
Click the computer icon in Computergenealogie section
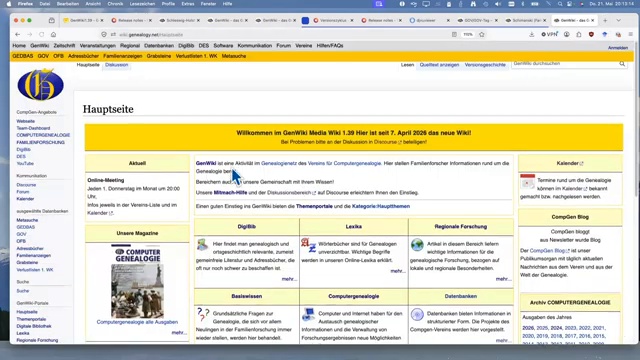tap(308, 314)
